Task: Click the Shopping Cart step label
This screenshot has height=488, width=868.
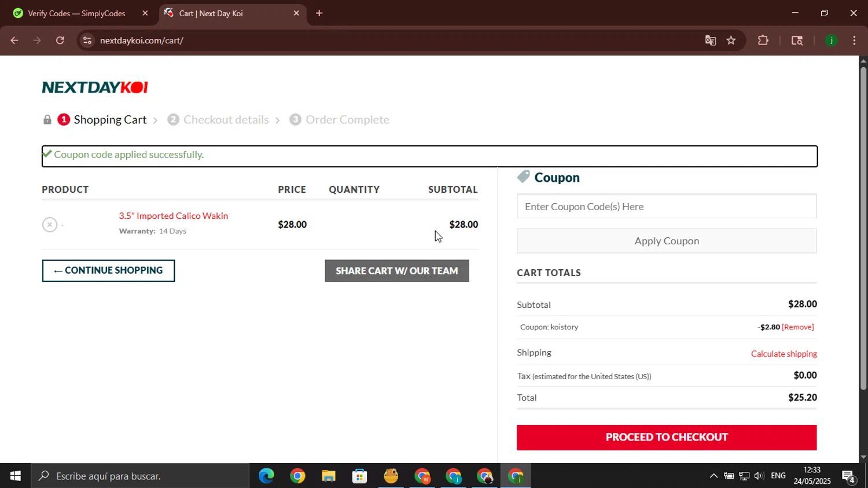Action: [110, 120]
